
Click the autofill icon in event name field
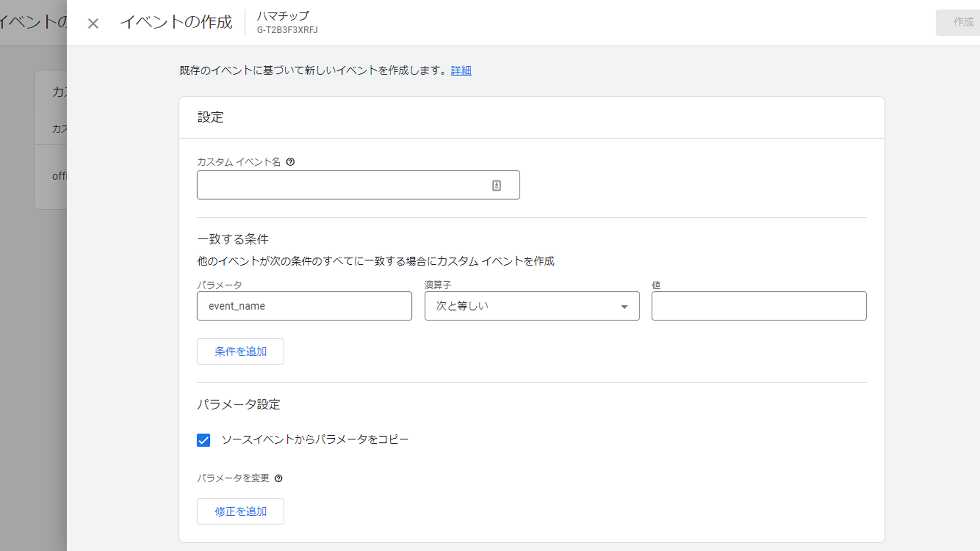click(497, 186)
